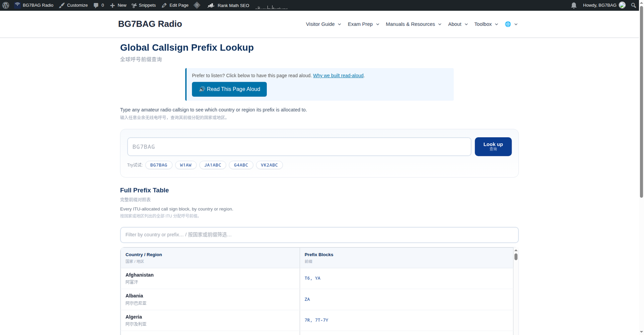Click the Prefix Blocks column header
Screen dimensions: 644x335
[407, 258]
